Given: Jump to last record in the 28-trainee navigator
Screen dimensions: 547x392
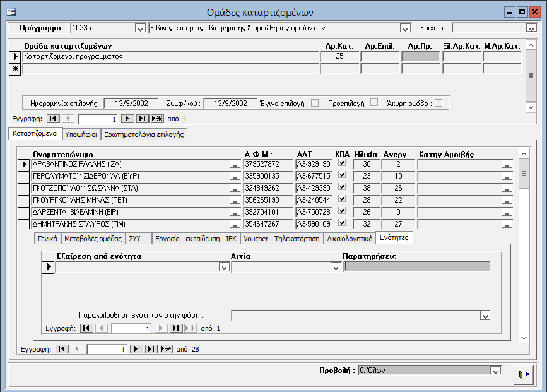Looking at the screenshot, I should pos(151,348).
